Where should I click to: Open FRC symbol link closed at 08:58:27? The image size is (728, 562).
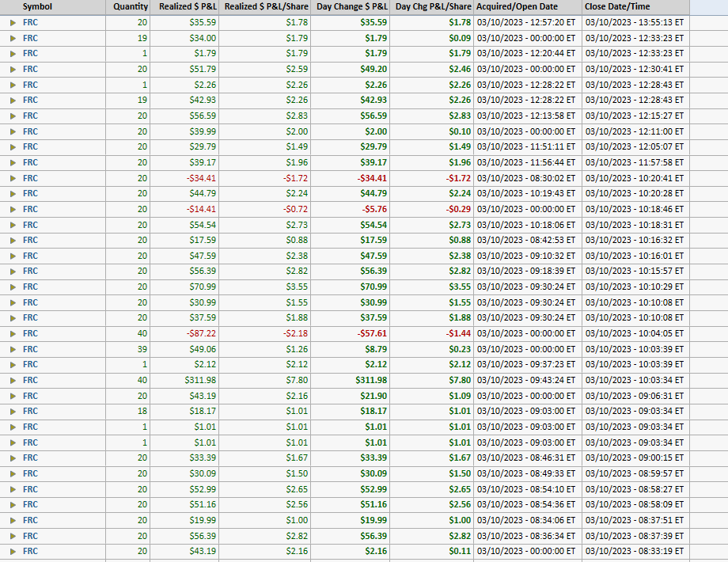pos(30,489)
